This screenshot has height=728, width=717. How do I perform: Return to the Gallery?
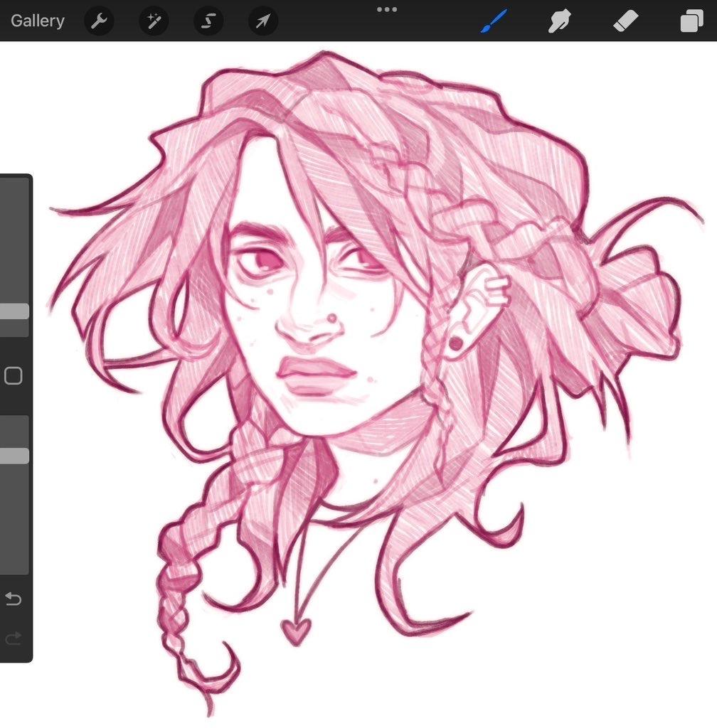(37, 21)
